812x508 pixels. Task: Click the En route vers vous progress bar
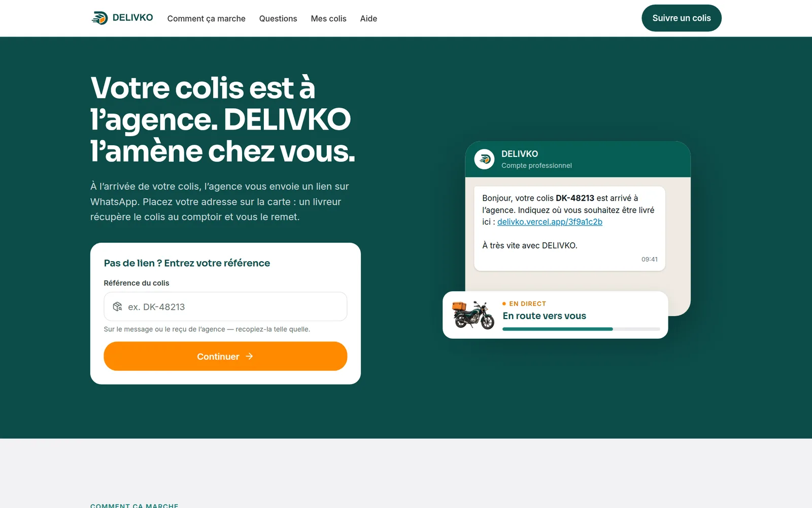(581, 329)
